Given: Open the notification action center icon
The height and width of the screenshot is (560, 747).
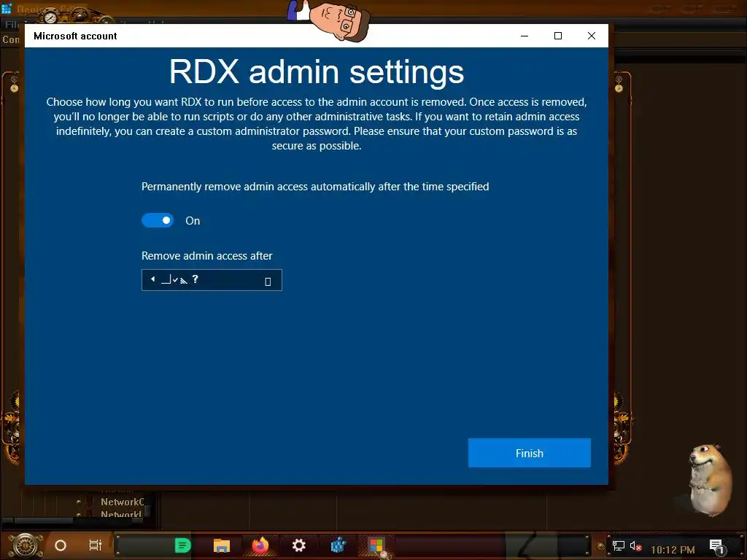Looking at the screenshot, I should (x=717, y=546).
